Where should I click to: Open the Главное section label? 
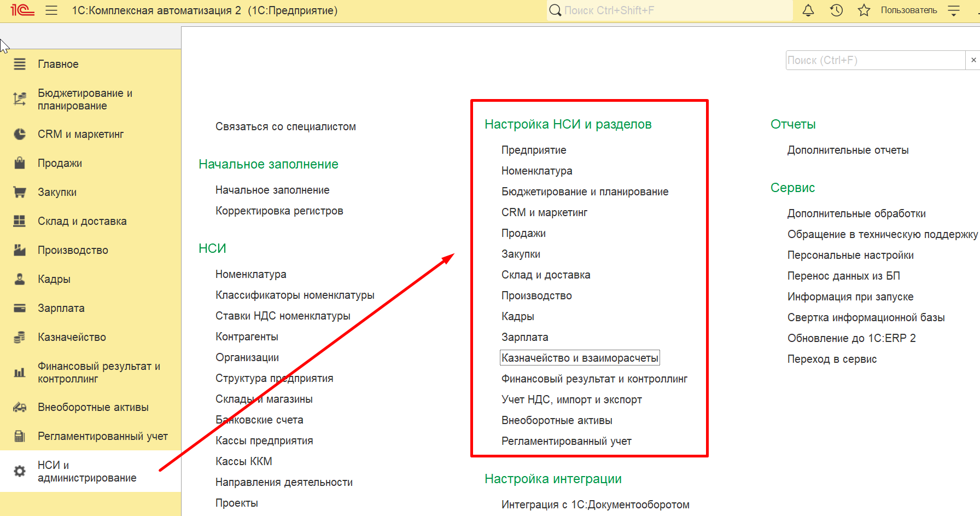(58, 64)
